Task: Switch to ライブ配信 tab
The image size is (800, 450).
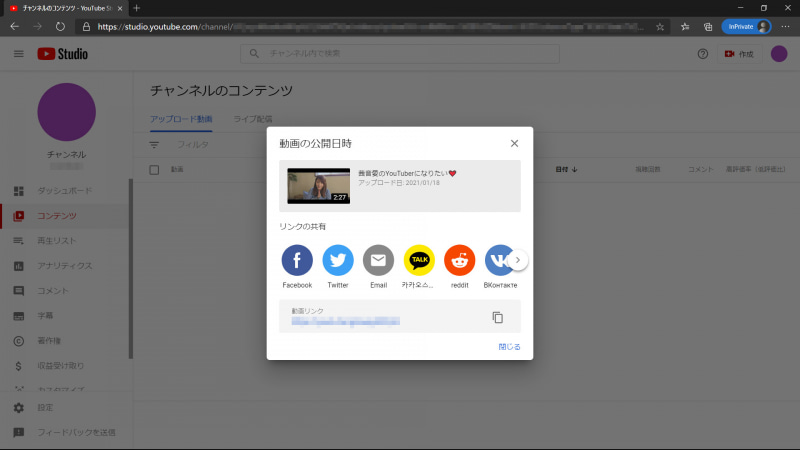Action: tap(253, 119)
